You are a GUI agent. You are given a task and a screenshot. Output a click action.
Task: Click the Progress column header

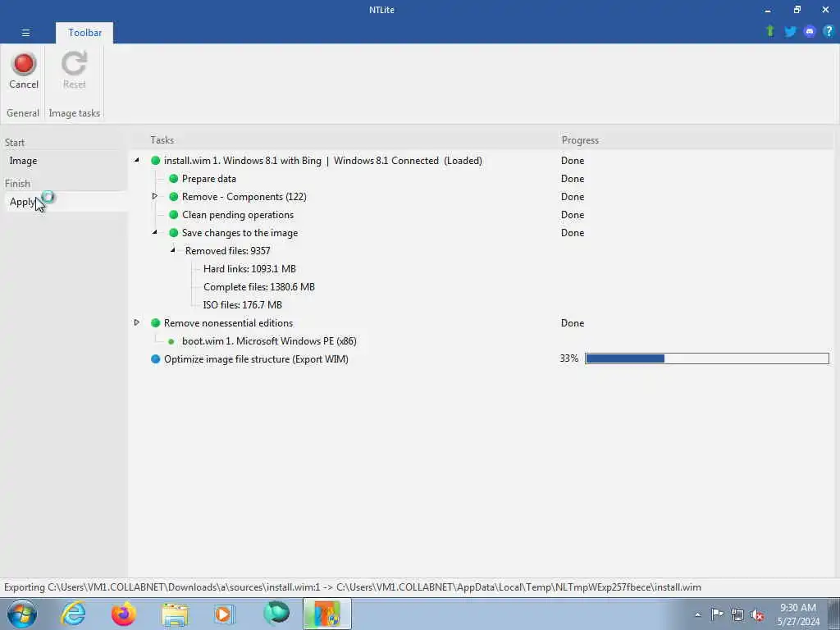pyautogui.click(x=580, y=139)
